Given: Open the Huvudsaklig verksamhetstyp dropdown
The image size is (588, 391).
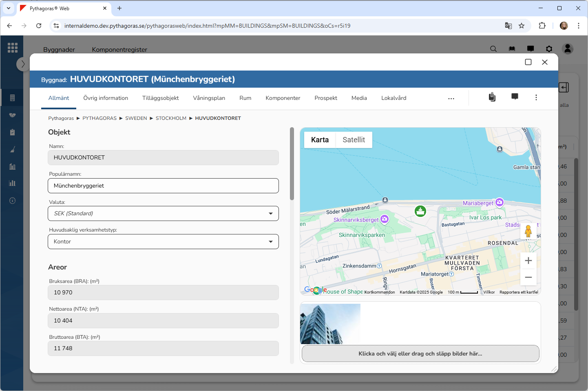Looking at the screenshot, I should [x=163, y=242].
